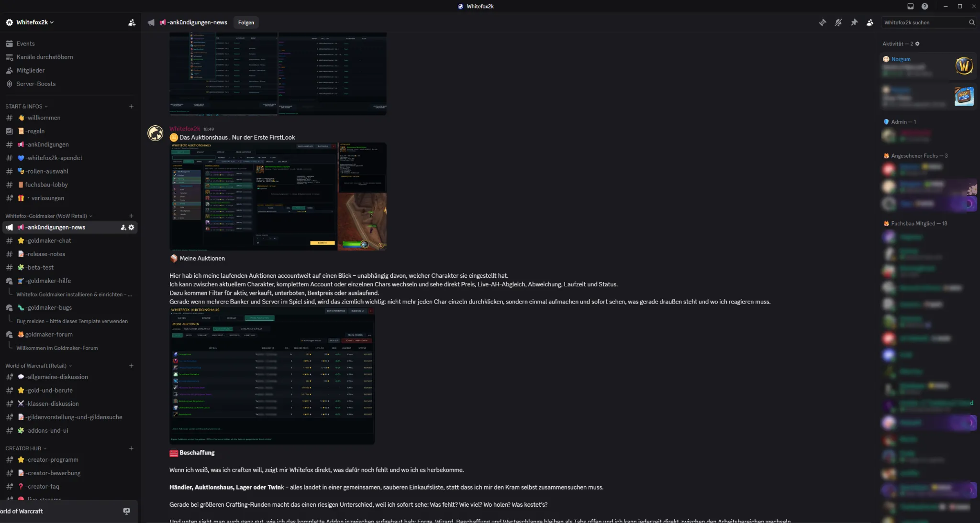
Task: Open the help question mark icon
Action: pos(924,6)
